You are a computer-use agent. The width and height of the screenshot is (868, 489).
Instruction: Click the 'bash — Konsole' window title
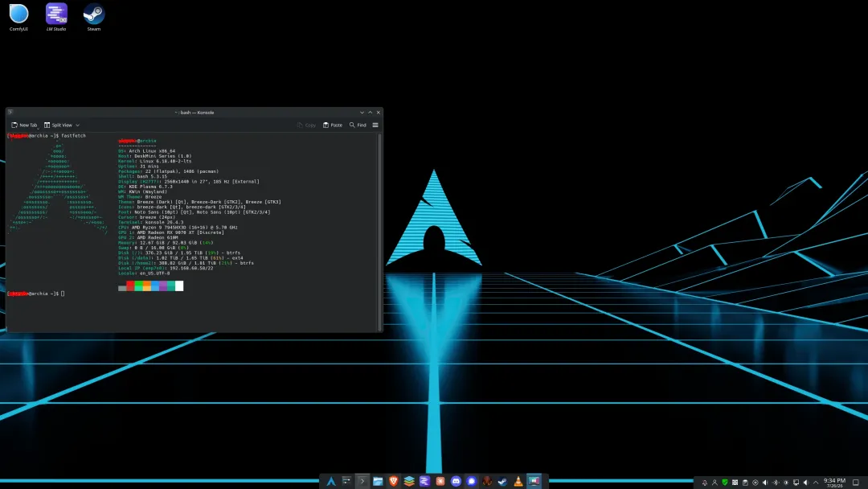pyautogui.click(x=194, y=113)
